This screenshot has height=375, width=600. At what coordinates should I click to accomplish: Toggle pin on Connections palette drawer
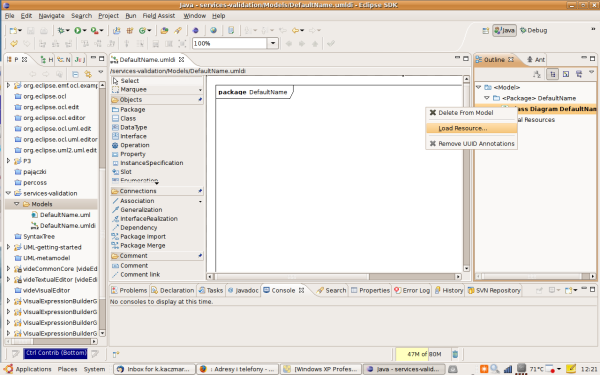click(x=200, y=191)
